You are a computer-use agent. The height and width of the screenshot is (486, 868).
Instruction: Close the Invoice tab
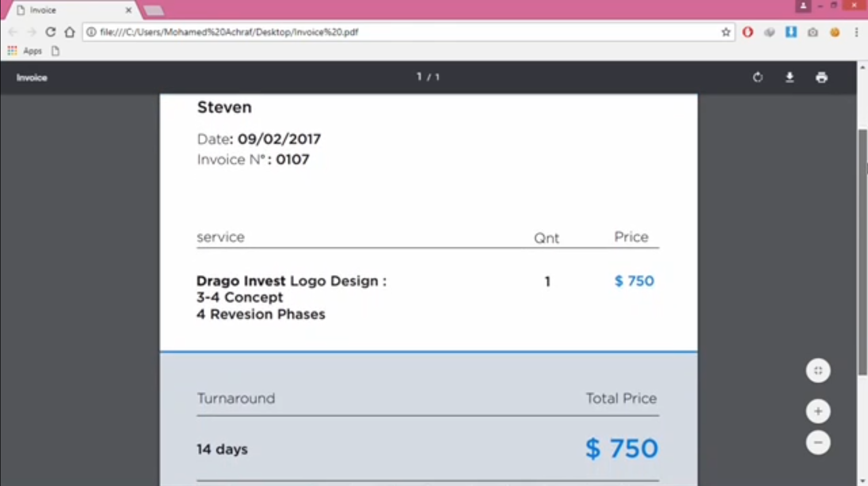pyautogui.click(x=129, y=10)
